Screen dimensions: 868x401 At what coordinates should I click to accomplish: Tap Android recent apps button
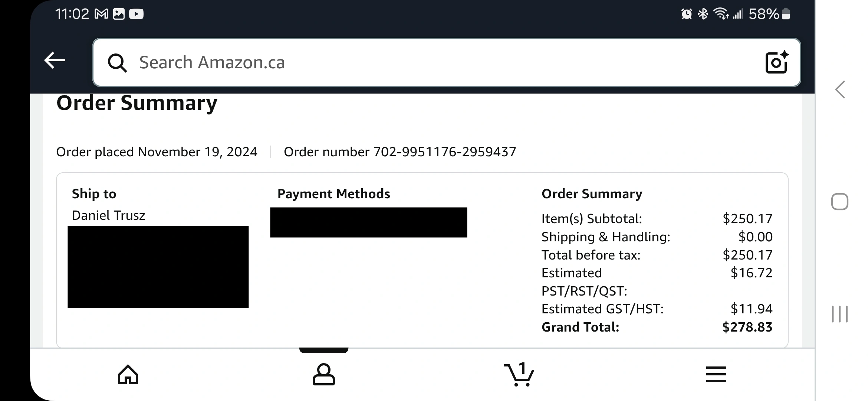pos(840,314)
